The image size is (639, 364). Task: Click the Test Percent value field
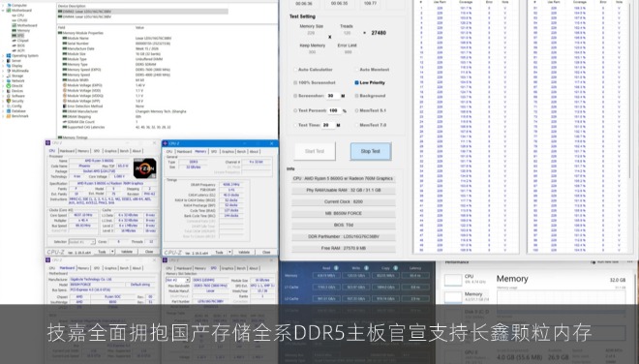tap(334, 110)
